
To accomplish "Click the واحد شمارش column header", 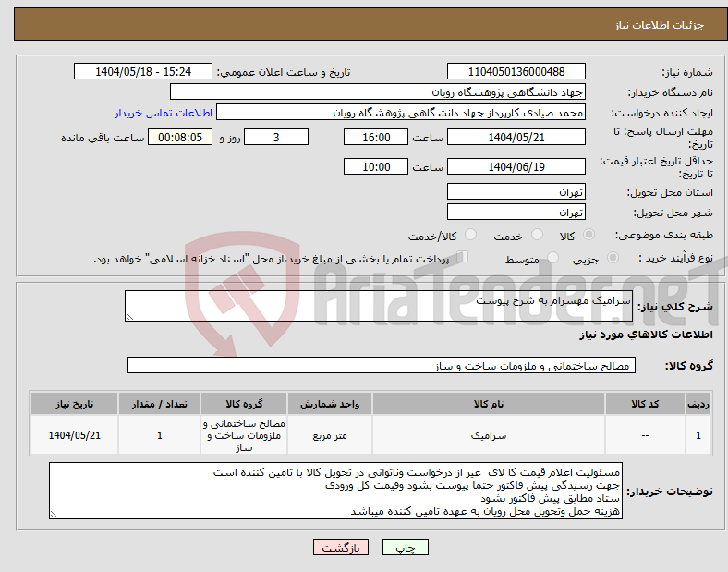I will 330,404.
